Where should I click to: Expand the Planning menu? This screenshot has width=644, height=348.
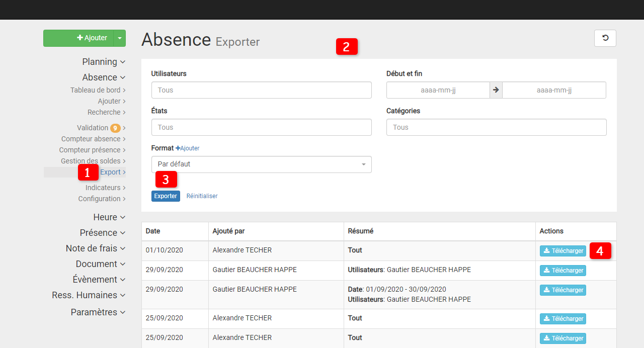tap(104, 61)
